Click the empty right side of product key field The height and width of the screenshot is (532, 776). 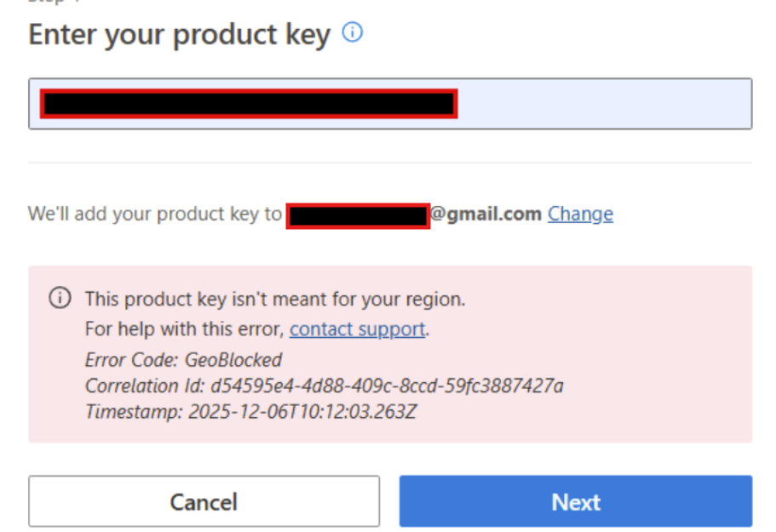coord(603,104)
